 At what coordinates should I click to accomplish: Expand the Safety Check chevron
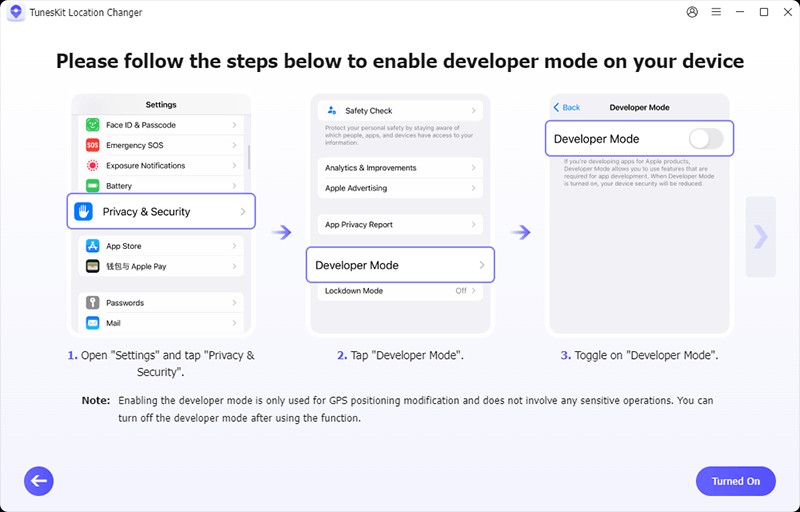click(473, 111)
